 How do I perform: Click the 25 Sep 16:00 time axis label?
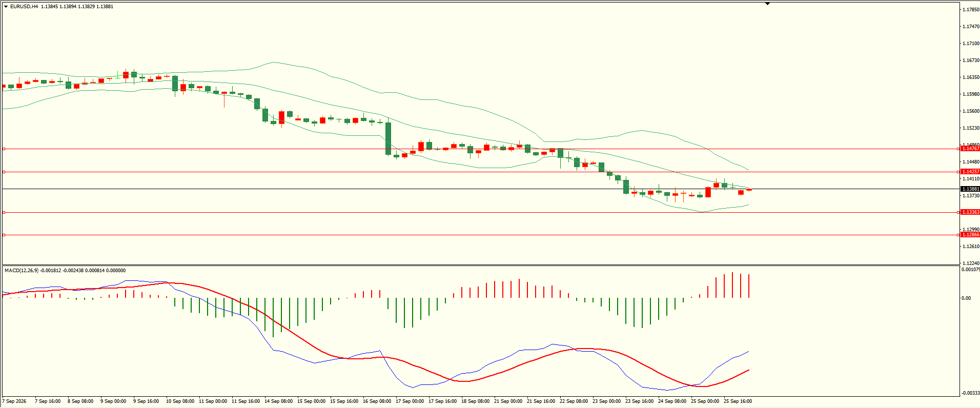coord(738,401)
